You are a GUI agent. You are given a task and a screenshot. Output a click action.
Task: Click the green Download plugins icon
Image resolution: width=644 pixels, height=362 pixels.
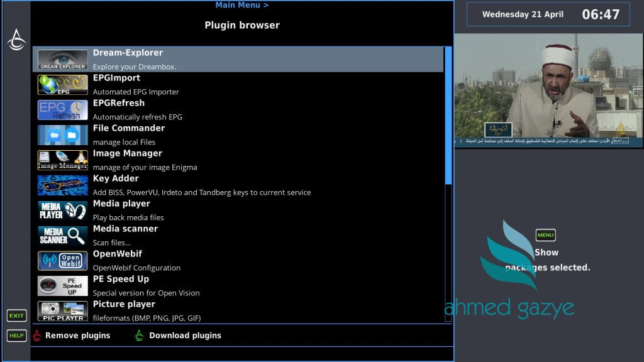click(x=139, y=336)
